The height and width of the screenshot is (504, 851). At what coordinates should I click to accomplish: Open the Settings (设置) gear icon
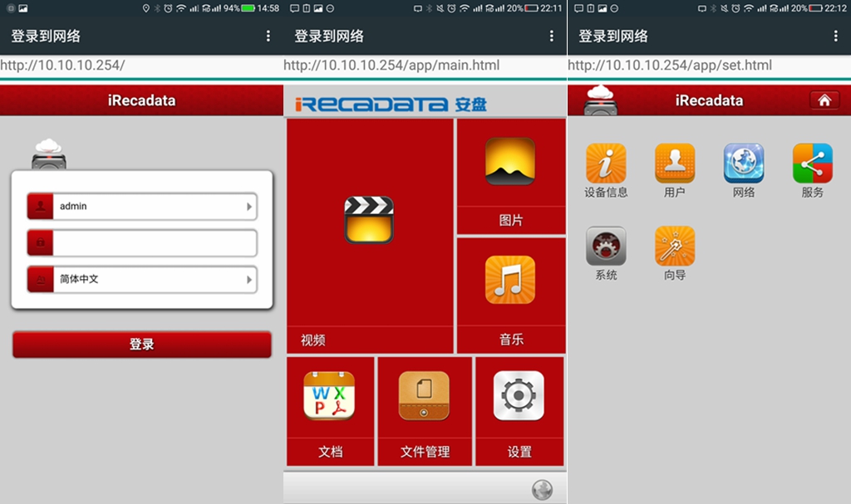(x=519, y=396)
